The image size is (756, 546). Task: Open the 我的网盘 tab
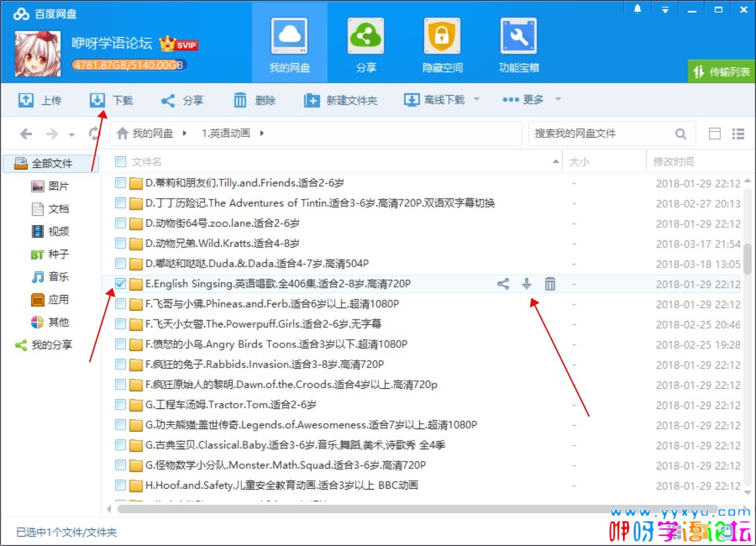[289, 44]
